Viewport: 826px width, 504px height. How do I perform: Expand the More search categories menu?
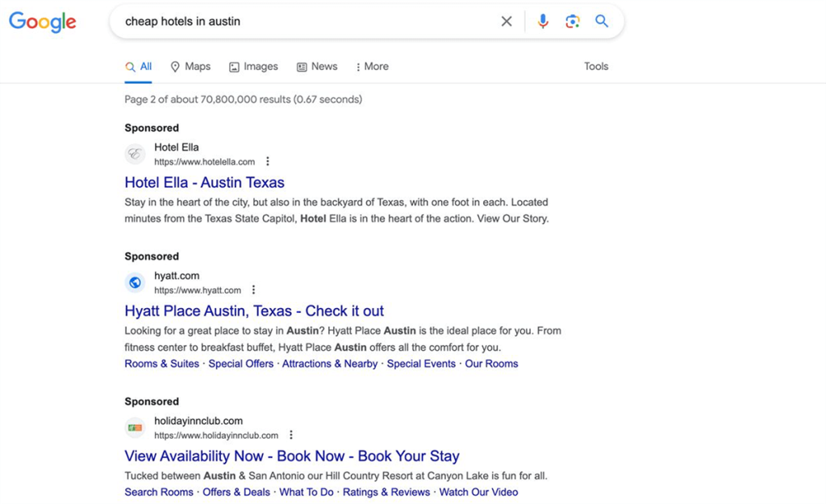371,66
